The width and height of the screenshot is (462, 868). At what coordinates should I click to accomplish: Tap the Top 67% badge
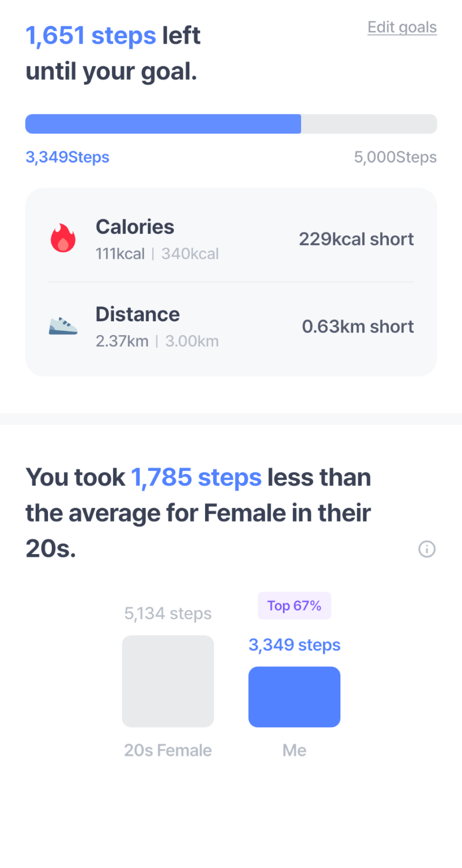tap(294, 605)
